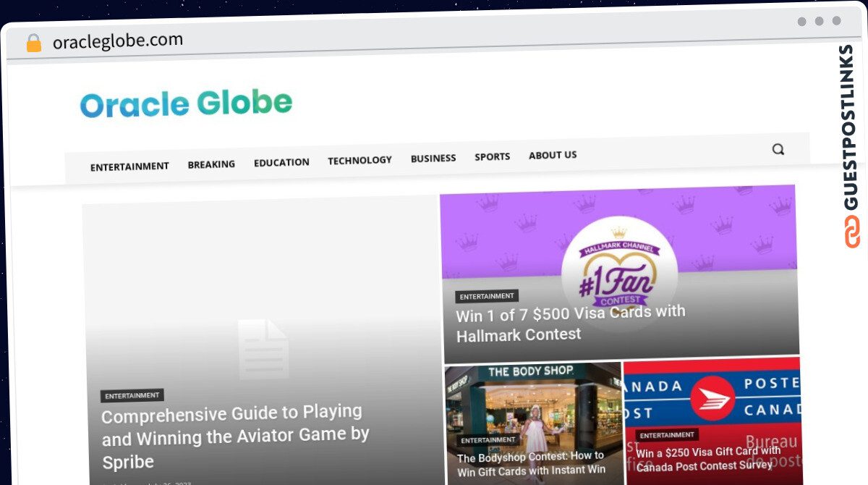The width and height of the screenshot is (868, 485).
Task: Click the Guestpostlinks chain-link logo icon
Action: 851,232
